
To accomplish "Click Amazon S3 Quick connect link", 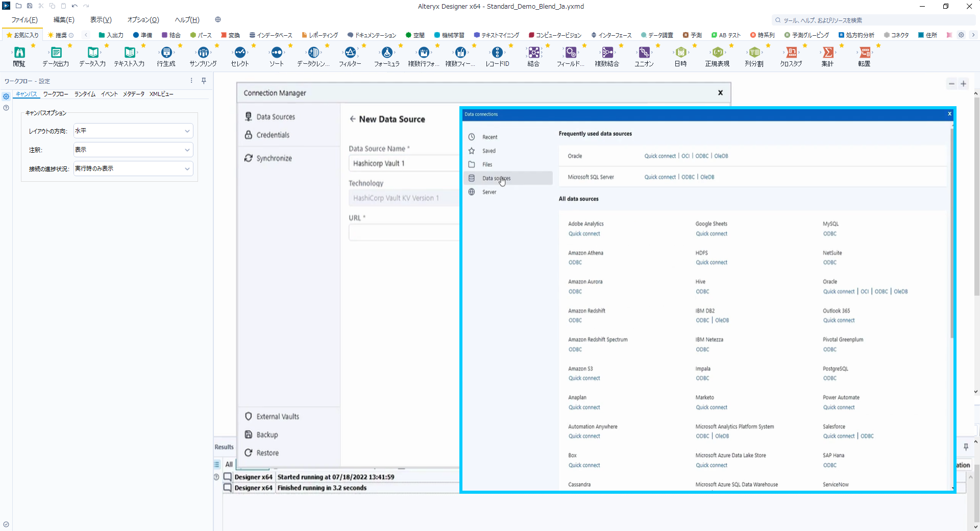I will pyautogui.click(x=584, y=378).
